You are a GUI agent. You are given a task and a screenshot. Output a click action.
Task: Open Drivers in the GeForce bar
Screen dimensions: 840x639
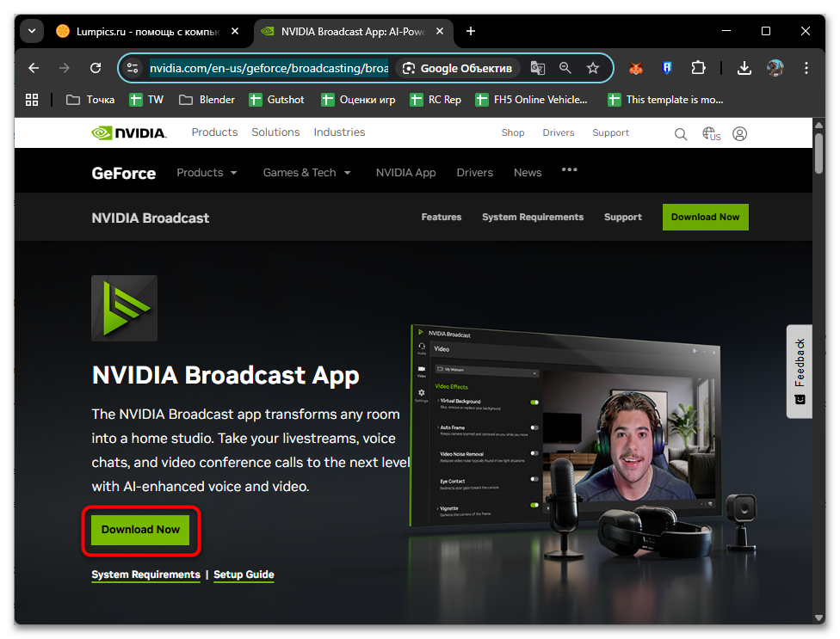[x=474, y=173]
